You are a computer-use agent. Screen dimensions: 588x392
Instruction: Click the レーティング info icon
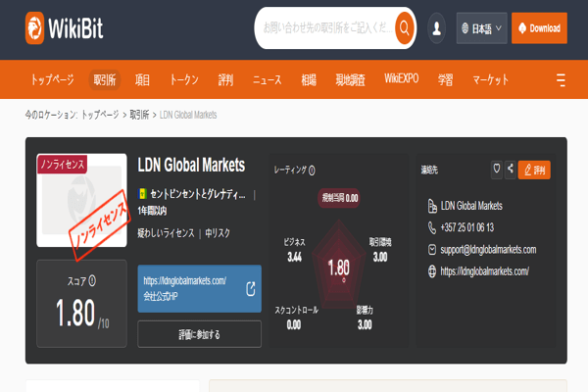tap(312, 171)
